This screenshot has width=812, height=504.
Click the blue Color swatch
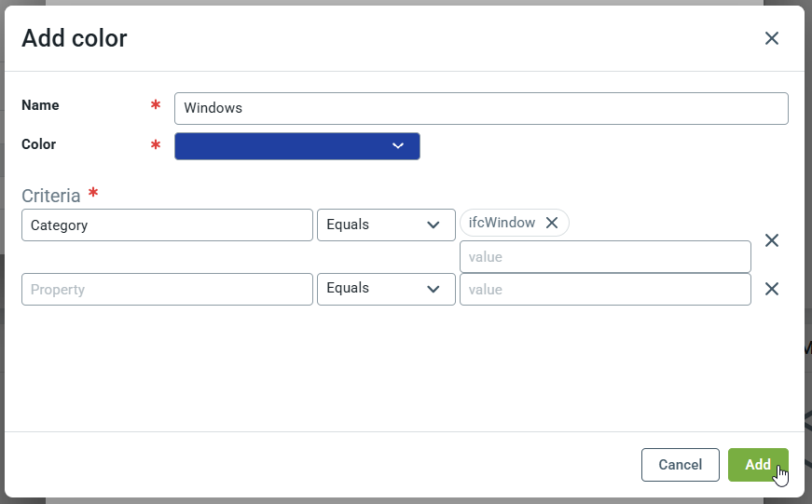click(x=280, y=146)
